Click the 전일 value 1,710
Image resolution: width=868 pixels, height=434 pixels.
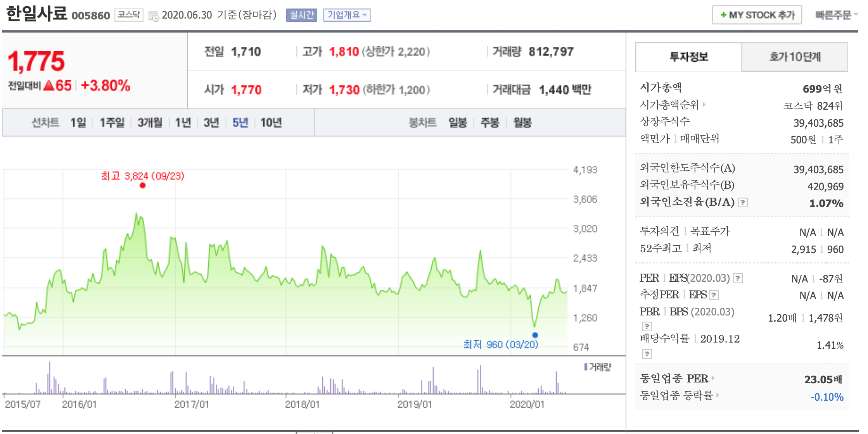tap(246, 52)
